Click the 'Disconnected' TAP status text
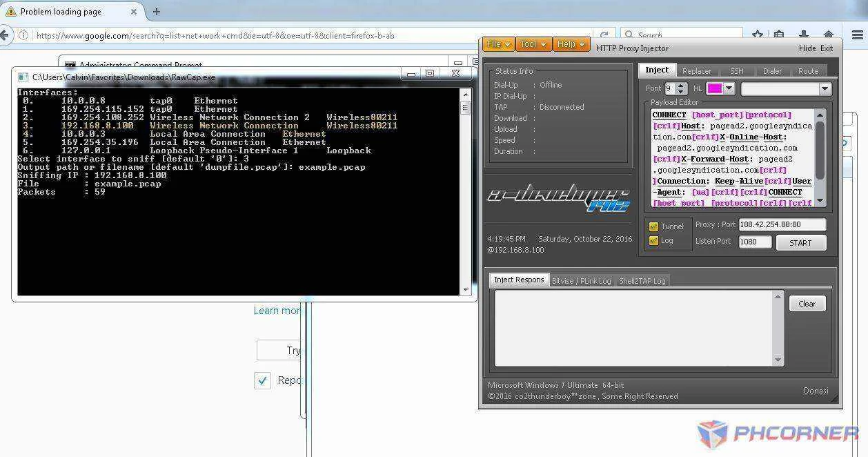This screenshot has width=868, height=457. pyautogui.click(x=562, y=107)
